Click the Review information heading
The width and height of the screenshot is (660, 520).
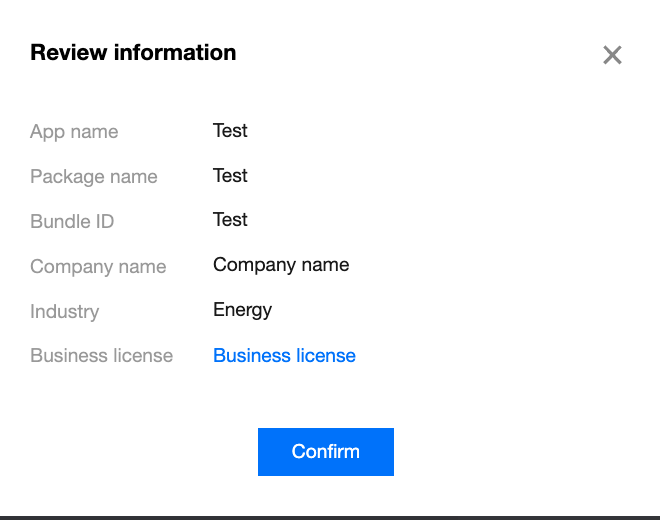tap(133, 53)
